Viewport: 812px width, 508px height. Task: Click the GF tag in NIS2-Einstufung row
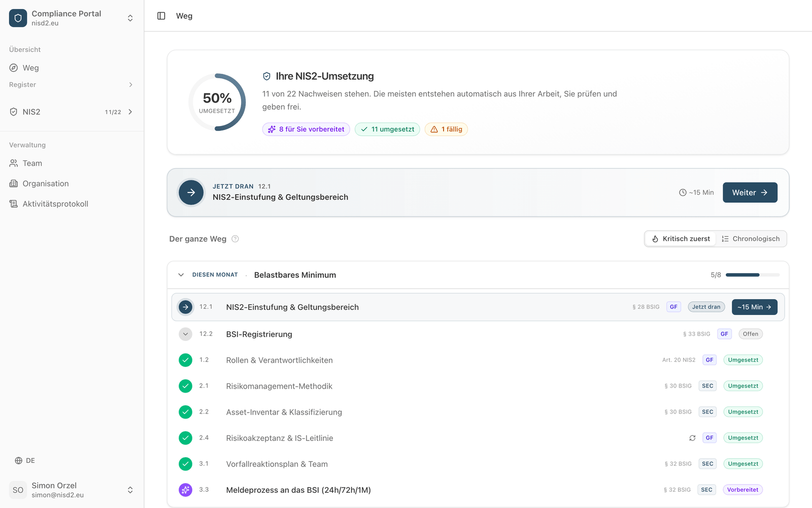click(673, 307)
